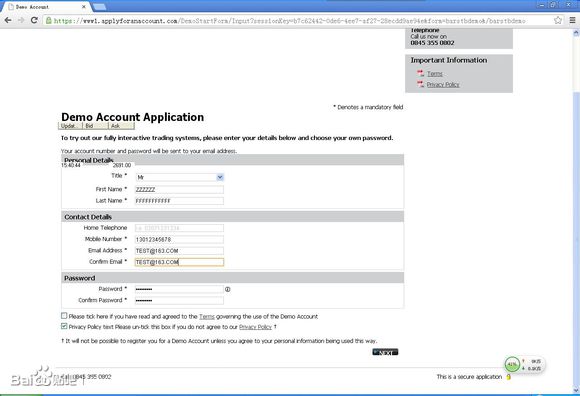The image size is (580, 396).
Task: Click the browser forward arrow
Action: [21, 20]
